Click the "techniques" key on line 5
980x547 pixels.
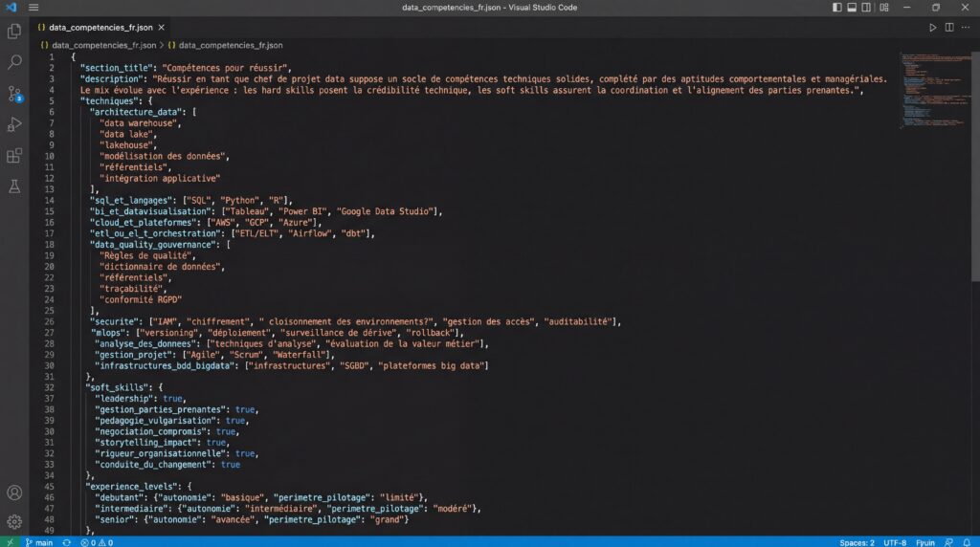tap(109, 101)
